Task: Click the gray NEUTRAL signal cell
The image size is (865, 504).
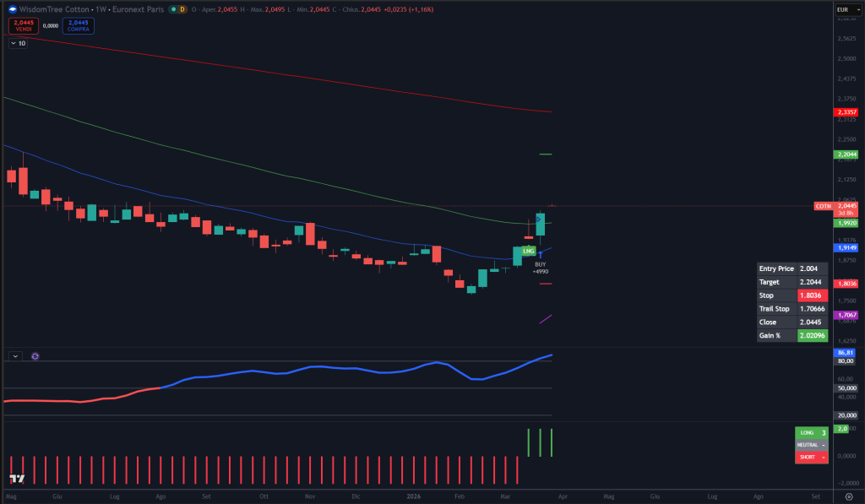Action: point(812,445)
